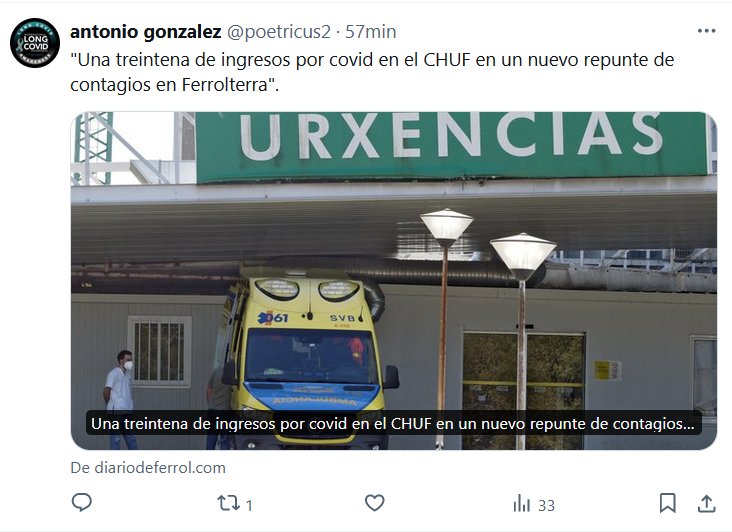This screenshot has width=732, height=532.
Task: Click the street lamps in the preview photo
Action: tap(488, 329)
